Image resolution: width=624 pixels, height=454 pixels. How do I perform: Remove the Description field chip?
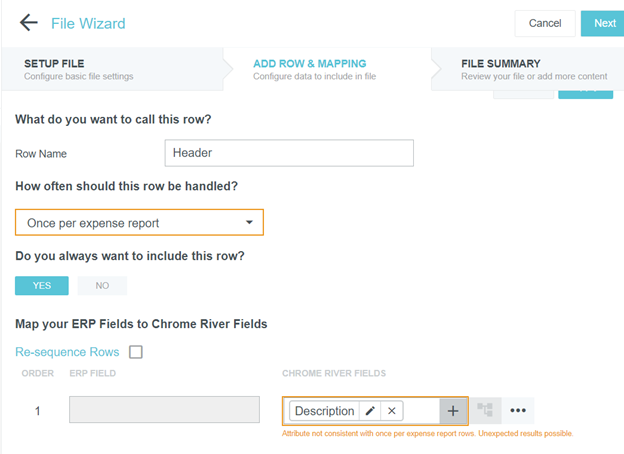392,411
